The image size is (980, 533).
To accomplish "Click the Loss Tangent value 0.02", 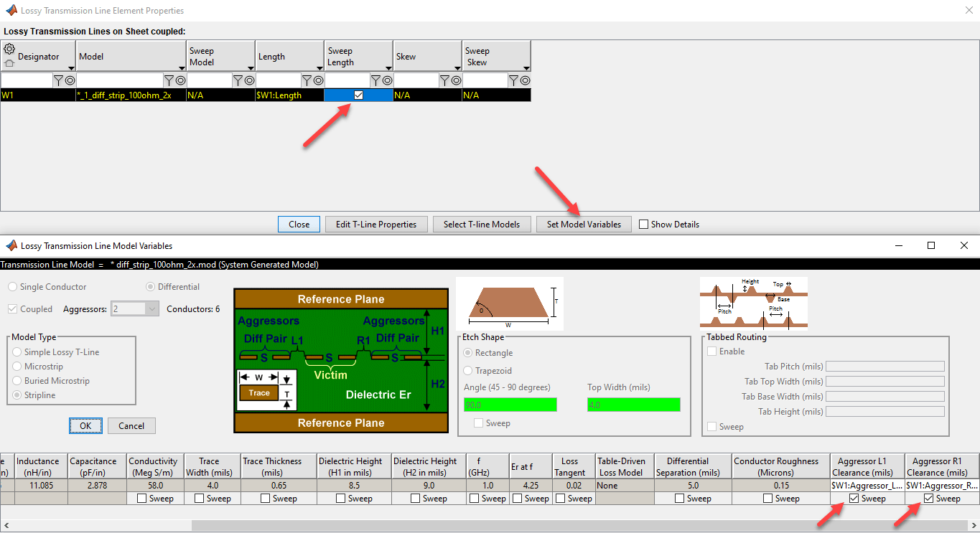I will click(x=574, y=485).
